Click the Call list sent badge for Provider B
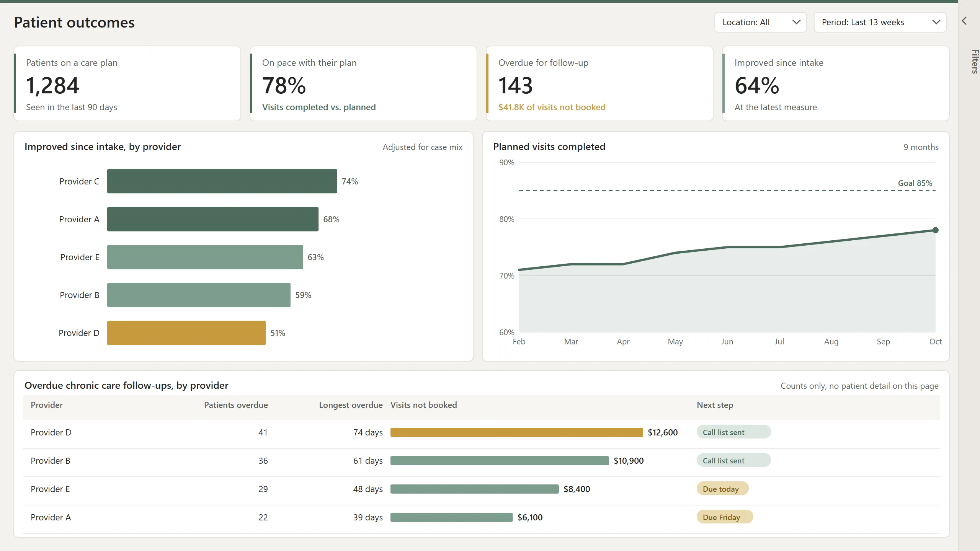 pos(733,460)
